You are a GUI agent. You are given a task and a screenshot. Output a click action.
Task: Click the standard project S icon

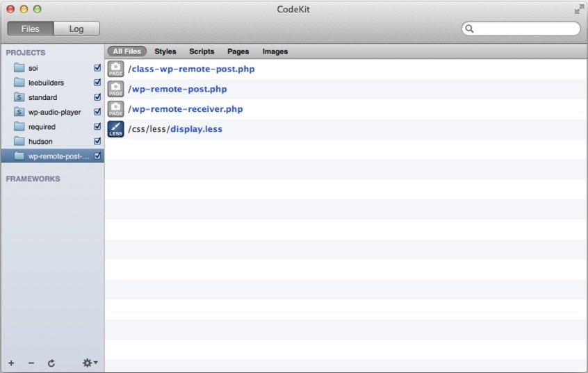(19, 97)
